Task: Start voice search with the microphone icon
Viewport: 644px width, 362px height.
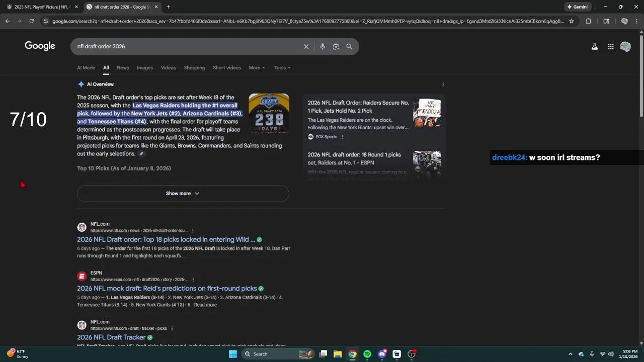Action: pos(323,46)
